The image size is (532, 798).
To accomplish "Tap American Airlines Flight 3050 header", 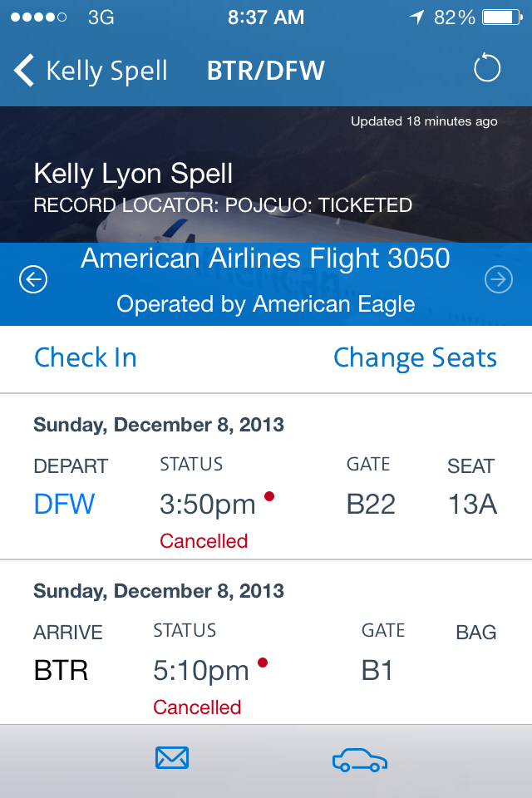I will click(x=265, y=259).
